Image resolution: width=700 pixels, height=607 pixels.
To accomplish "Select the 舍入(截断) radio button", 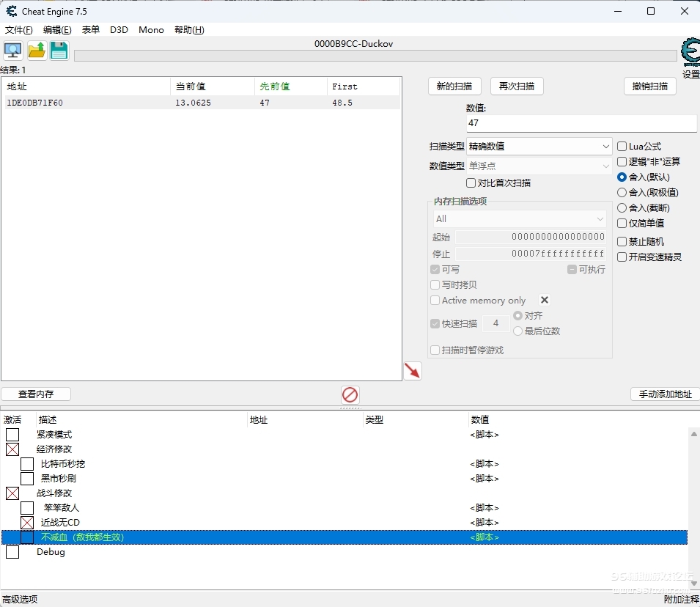I will 622,208.
